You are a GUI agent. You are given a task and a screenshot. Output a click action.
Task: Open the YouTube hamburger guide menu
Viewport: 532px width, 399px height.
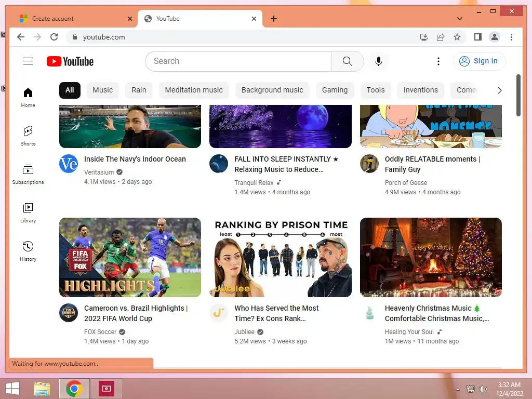pos(28,61)
